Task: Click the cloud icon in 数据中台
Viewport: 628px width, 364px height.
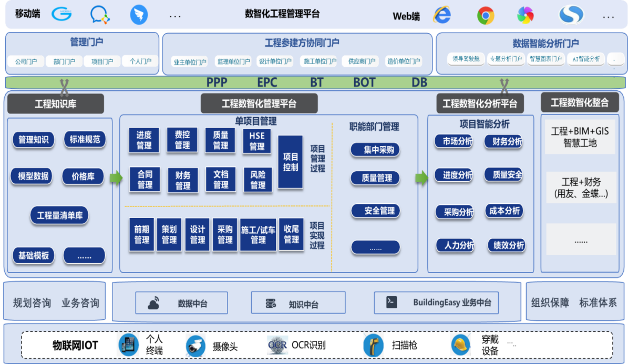Action: point(154,303)
